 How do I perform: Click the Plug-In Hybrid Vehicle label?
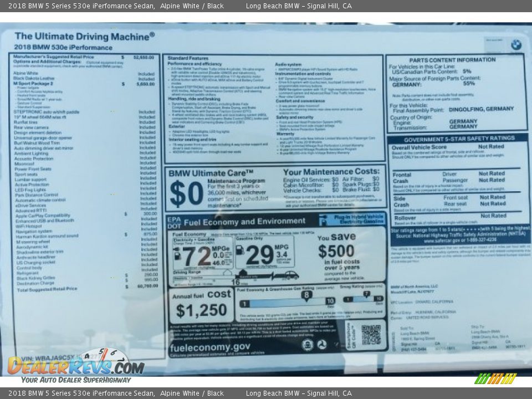pos(353,219)
